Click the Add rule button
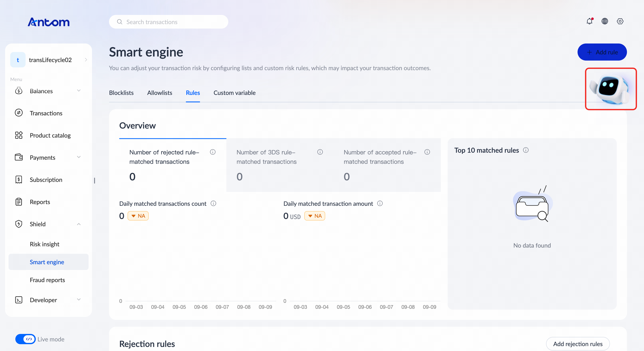The height and width of the screenshot is (351, 644). [602, 52]
